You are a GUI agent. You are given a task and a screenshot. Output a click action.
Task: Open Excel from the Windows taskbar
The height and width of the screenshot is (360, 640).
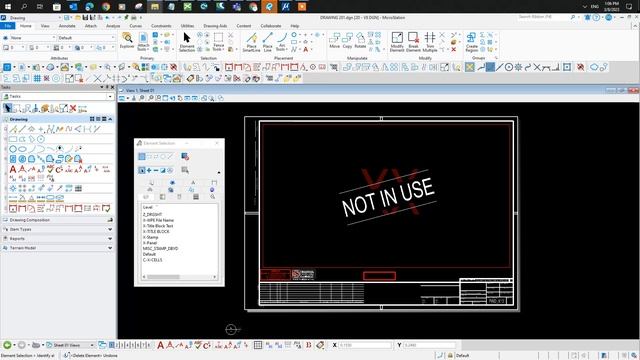(x=187, y=7)
